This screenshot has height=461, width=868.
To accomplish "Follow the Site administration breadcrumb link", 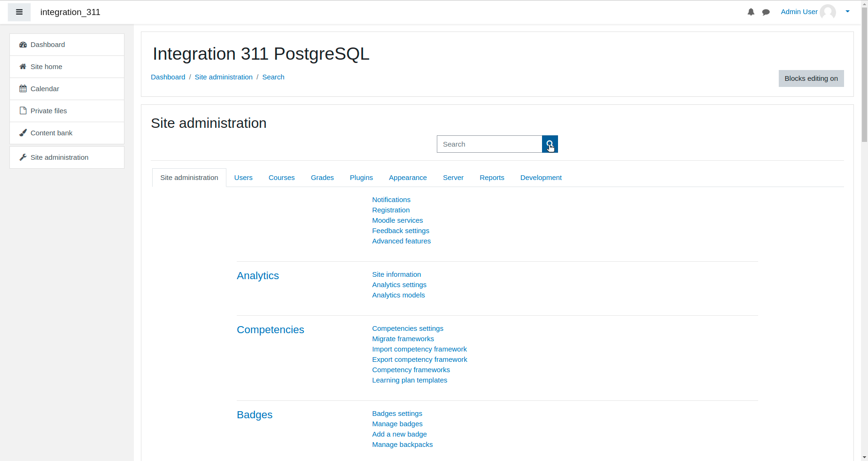I will 224,77.
